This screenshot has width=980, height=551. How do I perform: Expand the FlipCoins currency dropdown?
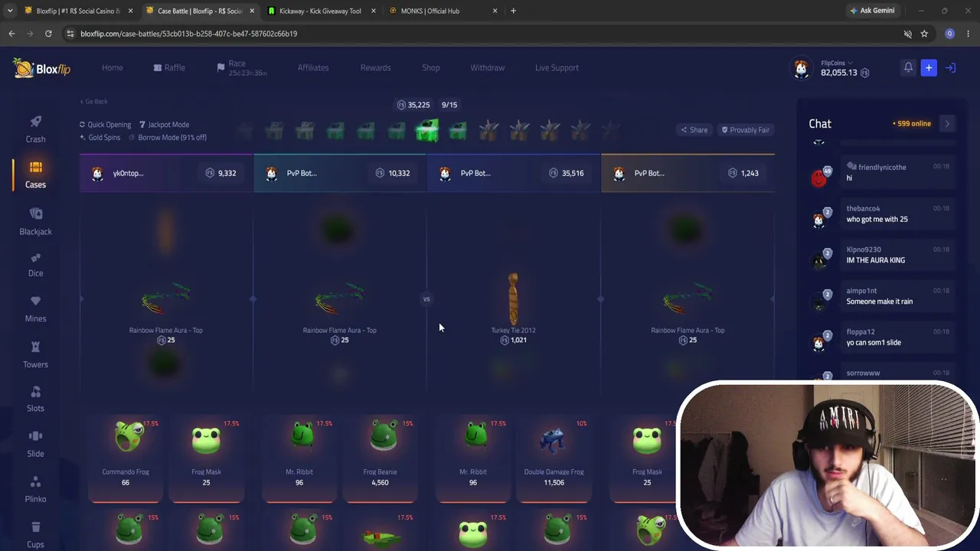click(x=837, y=63)
